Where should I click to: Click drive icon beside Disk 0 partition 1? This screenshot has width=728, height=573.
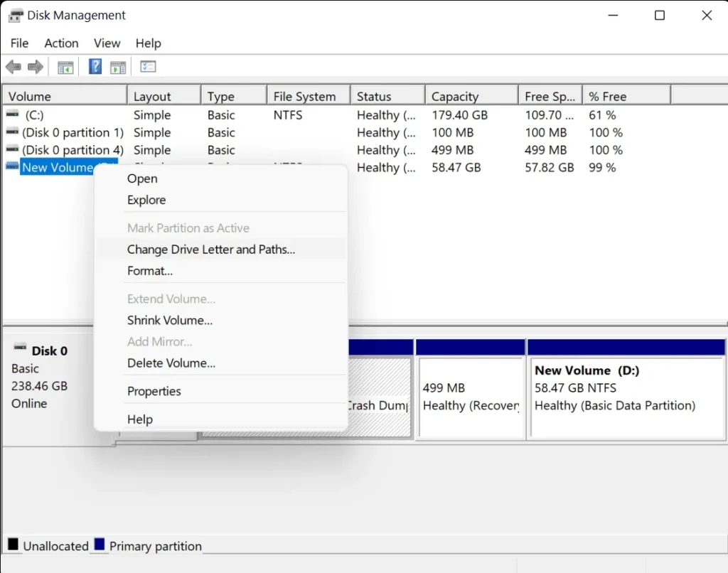tap(13, 132)
